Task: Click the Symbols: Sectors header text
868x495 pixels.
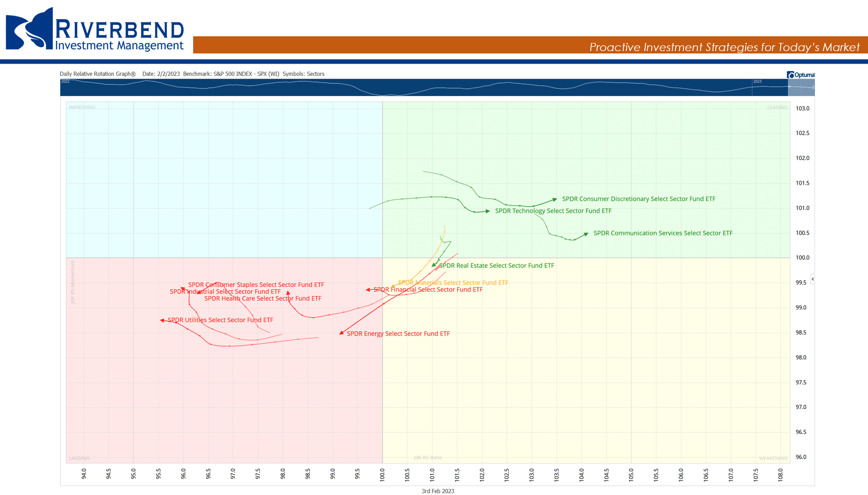Action: (x=303, y=74)
